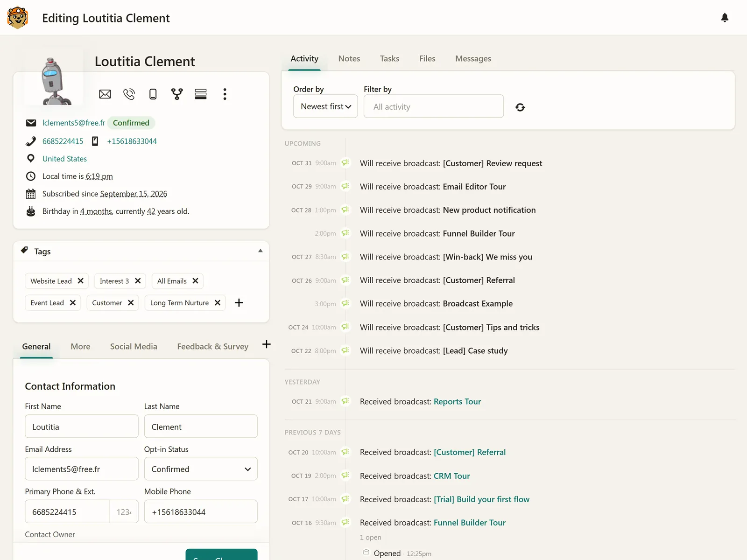Viewport: 747px width, 560px height.
Task: Click the mobile number +15618633044 link
Action: coord(132,141)
